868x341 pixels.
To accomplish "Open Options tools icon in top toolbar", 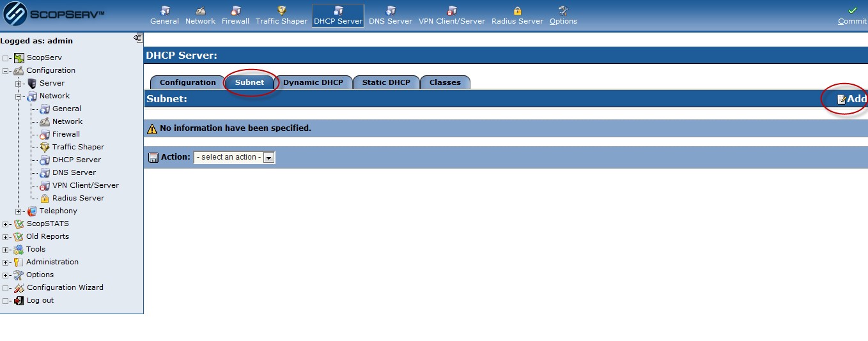I will coord(563,10).
